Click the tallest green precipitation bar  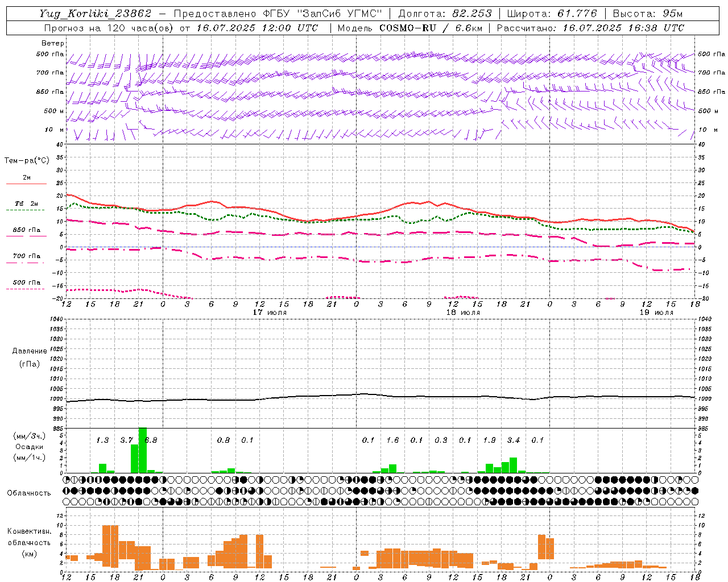point(143,450)
